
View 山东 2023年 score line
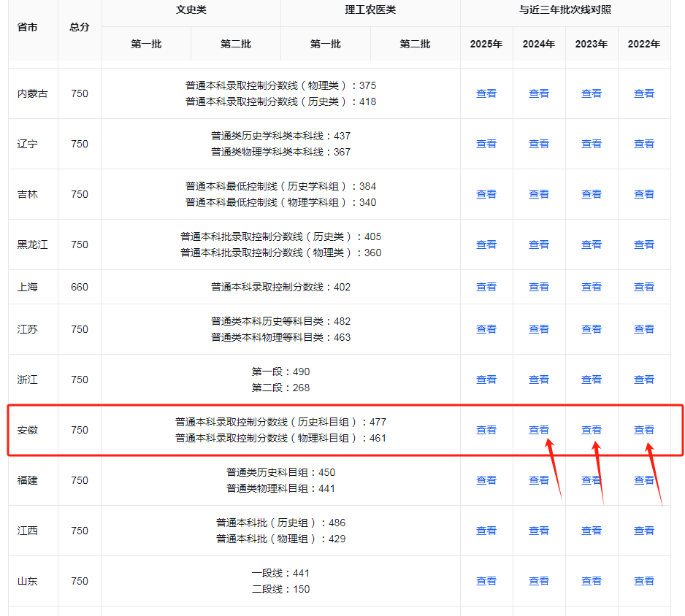pos(592,581)
